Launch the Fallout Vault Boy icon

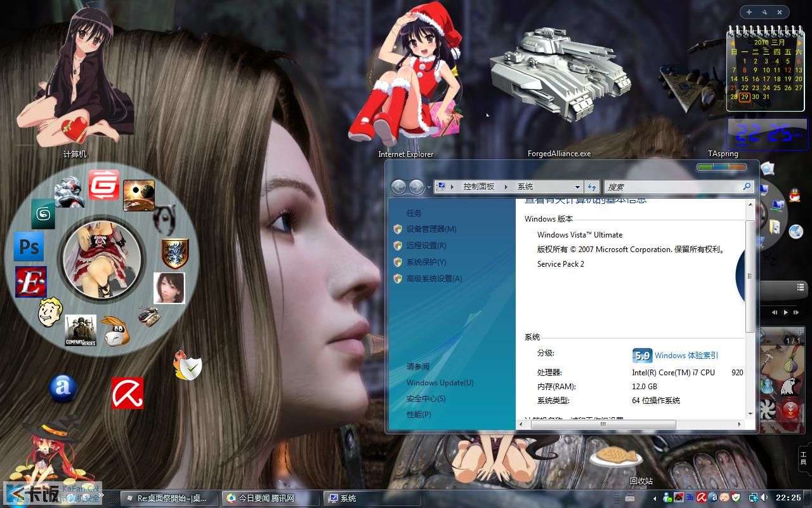tap(50, 312)
